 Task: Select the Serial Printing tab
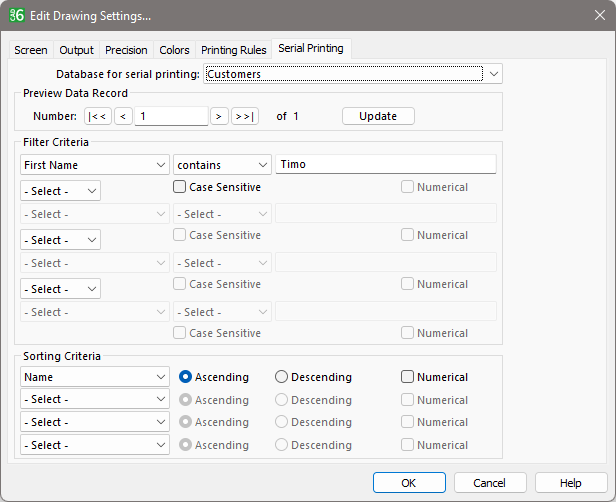(311, 48)
